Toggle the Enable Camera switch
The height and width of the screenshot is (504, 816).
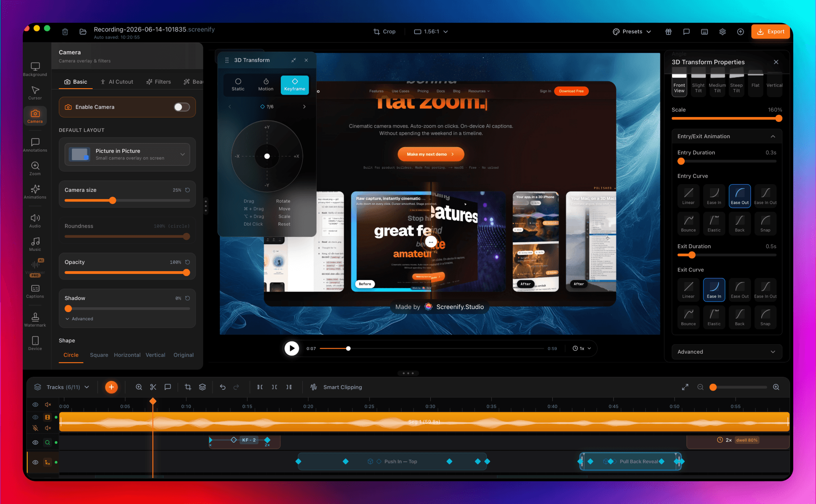[182, 107]
